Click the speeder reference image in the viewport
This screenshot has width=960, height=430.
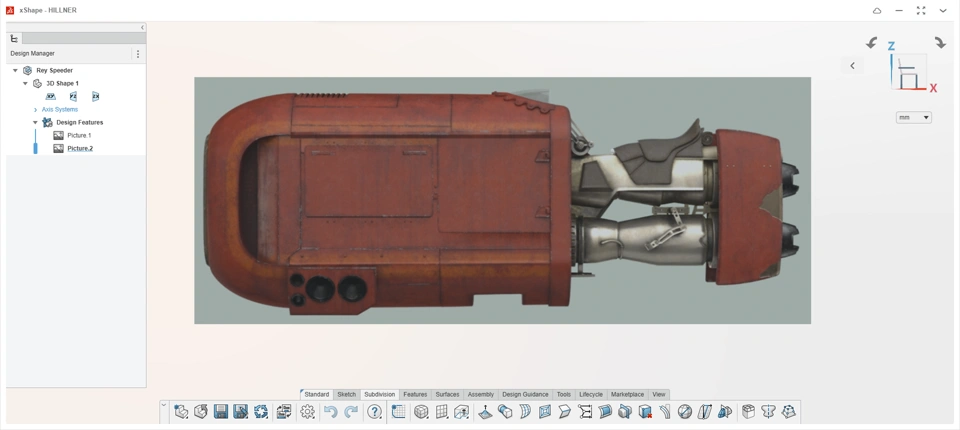[x=502, y=200]
